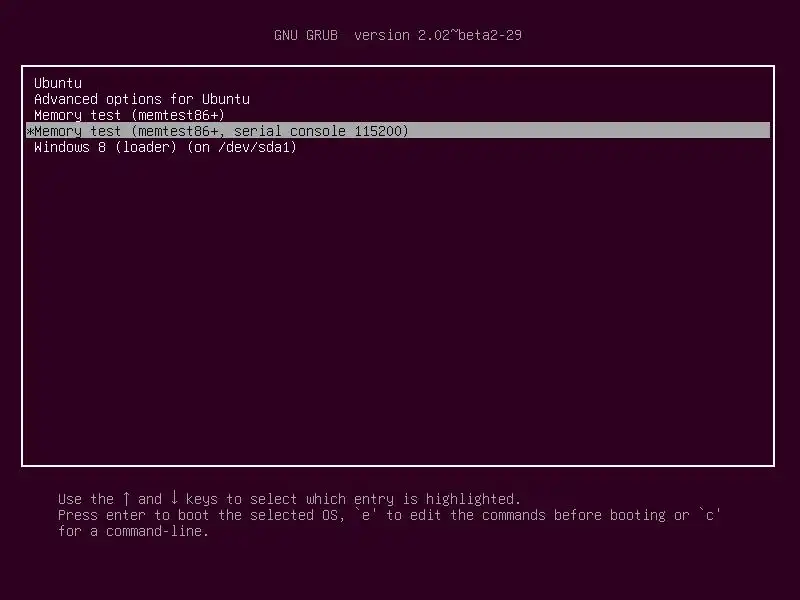The height and width of the screenshot is (600, 800).
Task: Click the asterisk marker beside the selected entry
Action: tap(30, 132)
